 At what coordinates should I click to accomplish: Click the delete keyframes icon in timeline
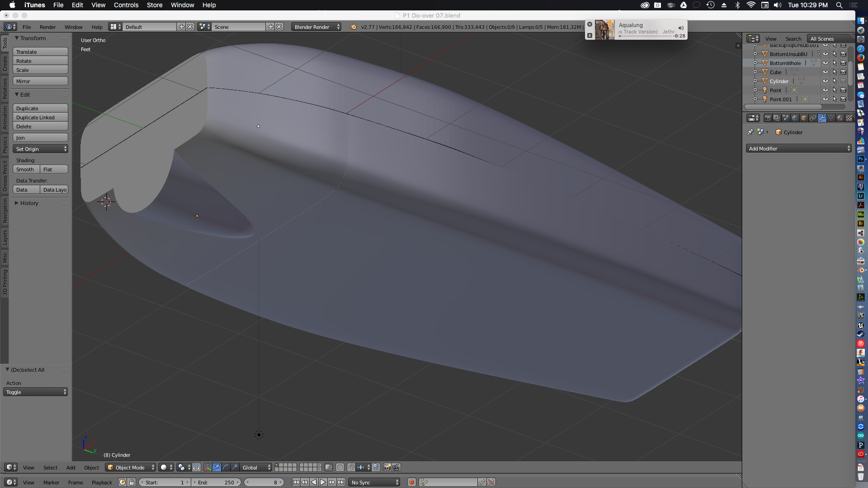click(x=491, y=482)
